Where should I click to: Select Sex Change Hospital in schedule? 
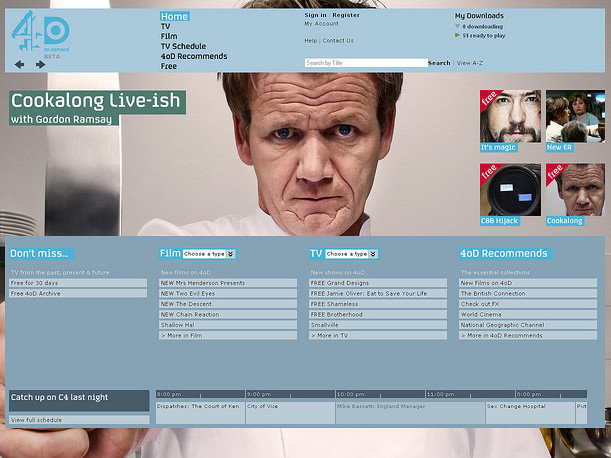tap(530, 413)
